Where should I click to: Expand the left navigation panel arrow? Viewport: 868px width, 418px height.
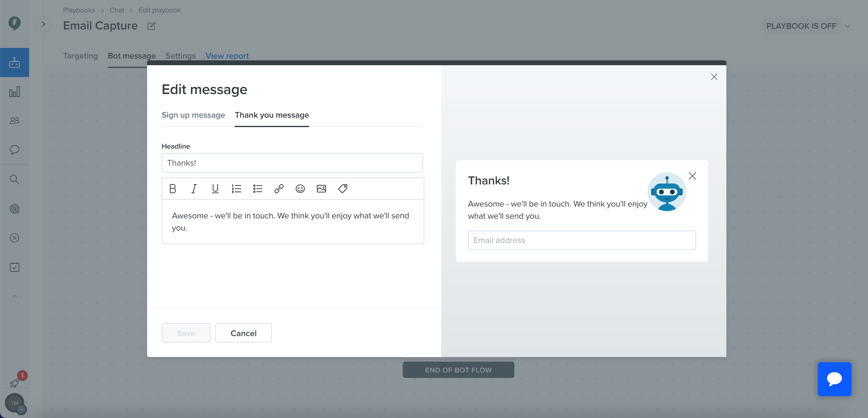43,24
